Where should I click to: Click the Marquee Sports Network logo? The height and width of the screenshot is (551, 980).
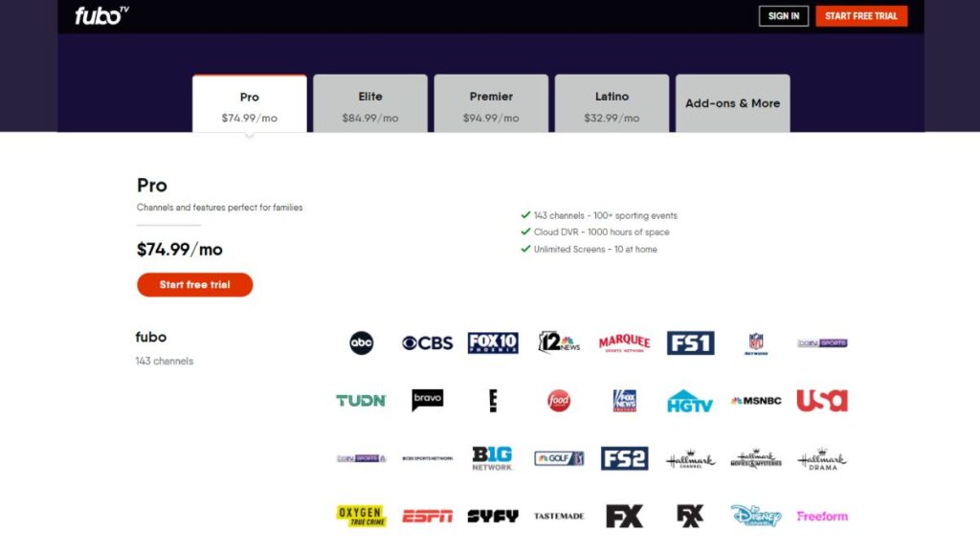(624, 343)
